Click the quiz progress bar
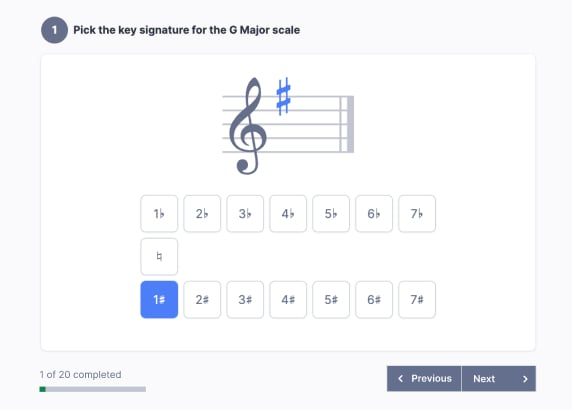Image resolution: width=572 pixels, height=410 pixels. [x=93, y=389]
